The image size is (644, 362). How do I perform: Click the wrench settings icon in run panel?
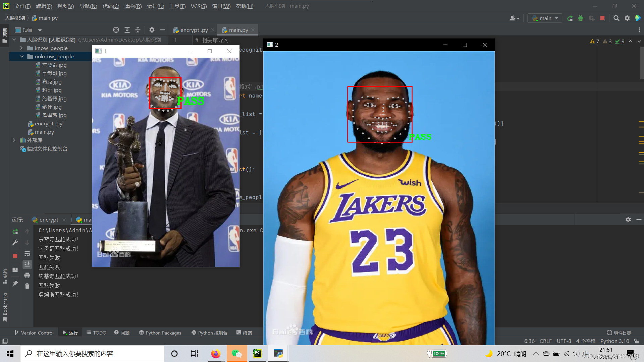click(15, 242)
